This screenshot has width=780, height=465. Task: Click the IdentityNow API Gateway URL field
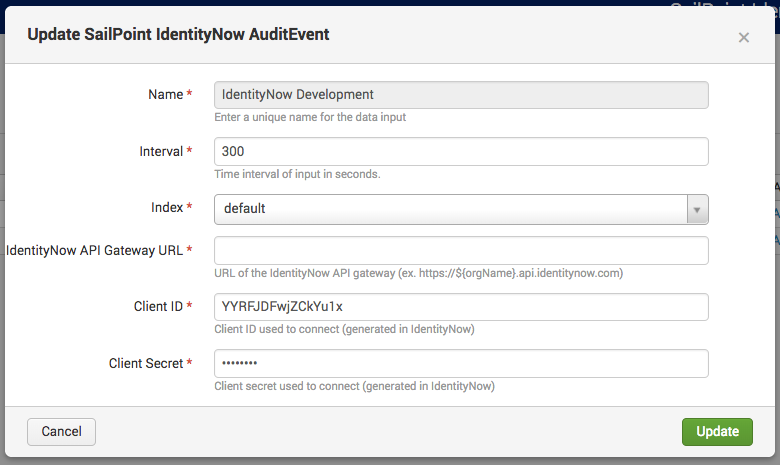pos(461,251)
